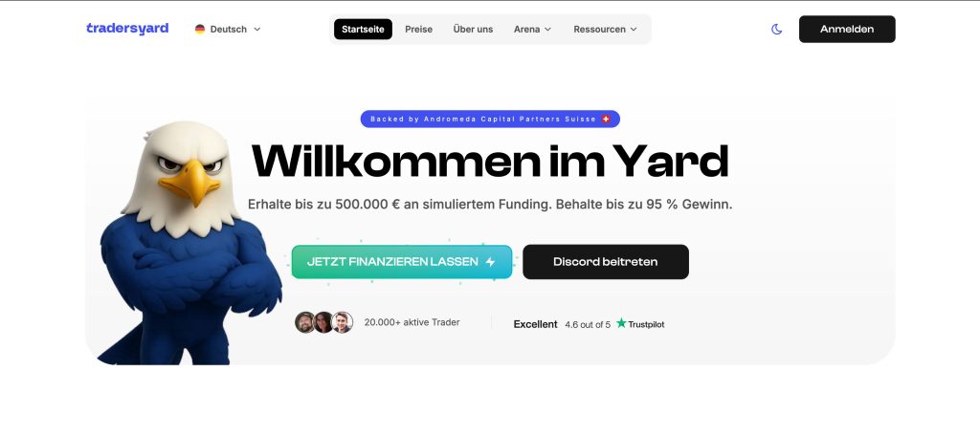Screen dimensions: 980x437
Task: Click the eagle mascot image
Action: (188, 244)
